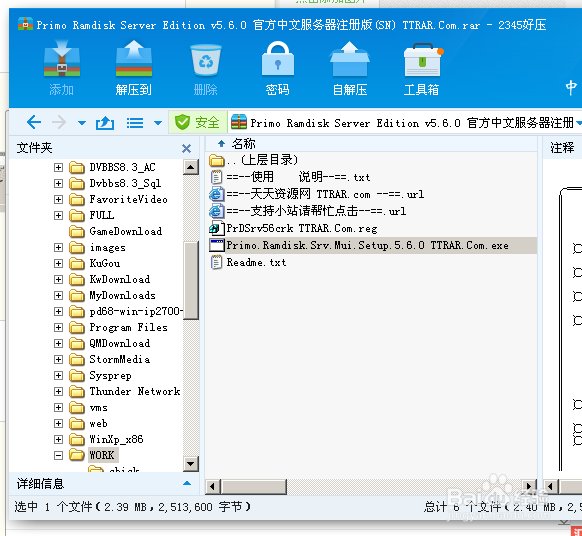Image resolution: width=582 pixels, height=536 pixels.
Task: Select the KwDownload folder in tree
Action: 120,279
